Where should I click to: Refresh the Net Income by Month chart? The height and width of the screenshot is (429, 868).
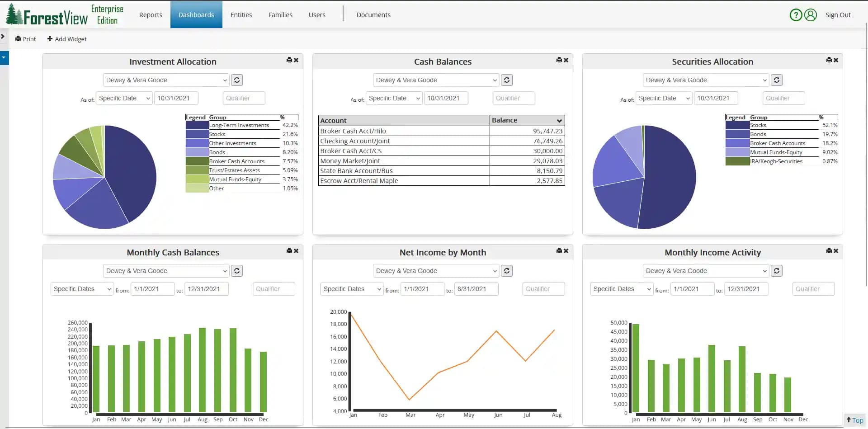[506, 271]
